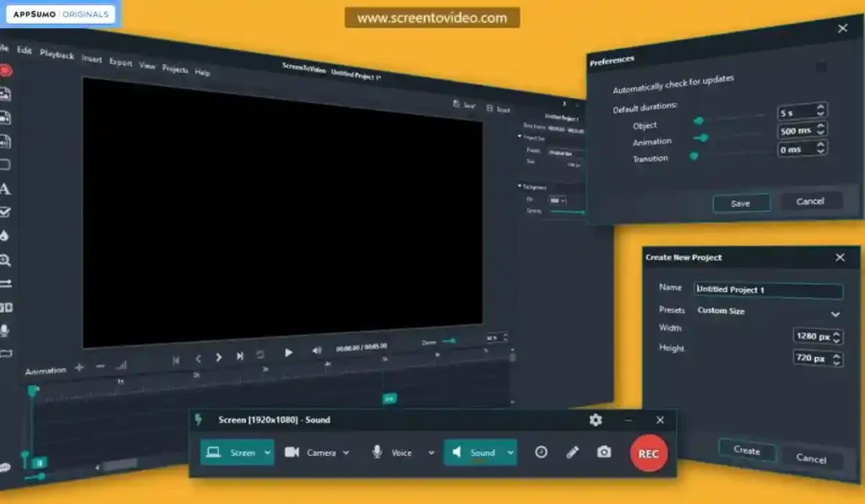Step back one frame in editor
The image size is (865, 504).
pyautogui.click(x=198, y=359)
